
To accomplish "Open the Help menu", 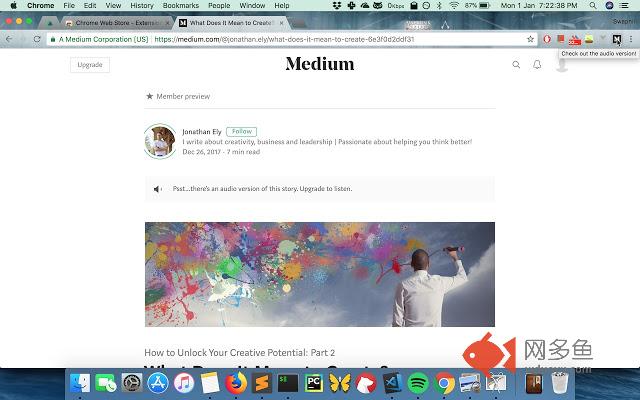I will [282, 5].
